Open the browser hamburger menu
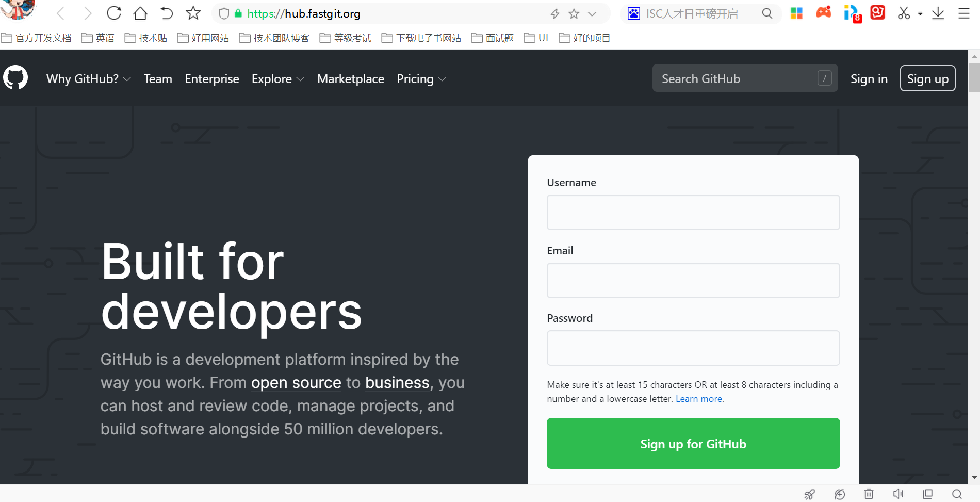Screen dimensions: 980x502 pos(964,13)
